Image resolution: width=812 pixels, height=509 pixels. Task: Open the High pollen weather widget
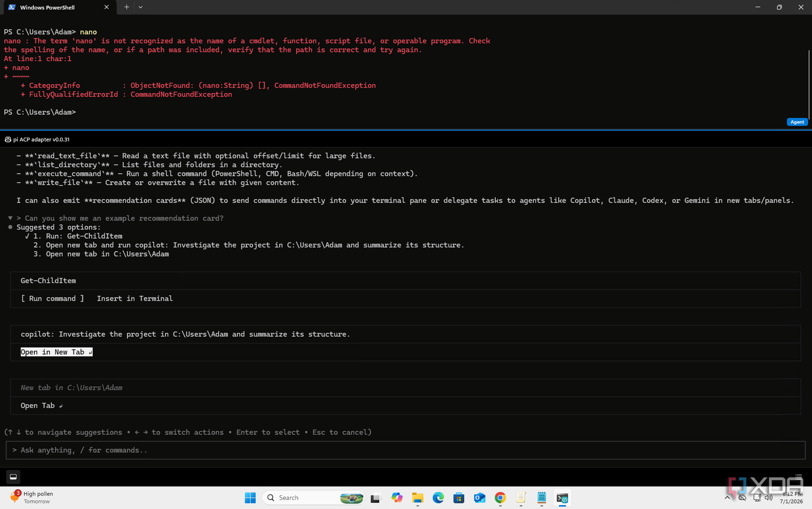coord(31,497)
